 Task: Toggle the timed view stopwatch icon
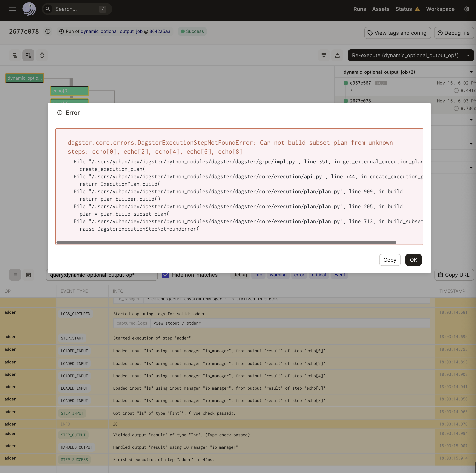[42, 55]
